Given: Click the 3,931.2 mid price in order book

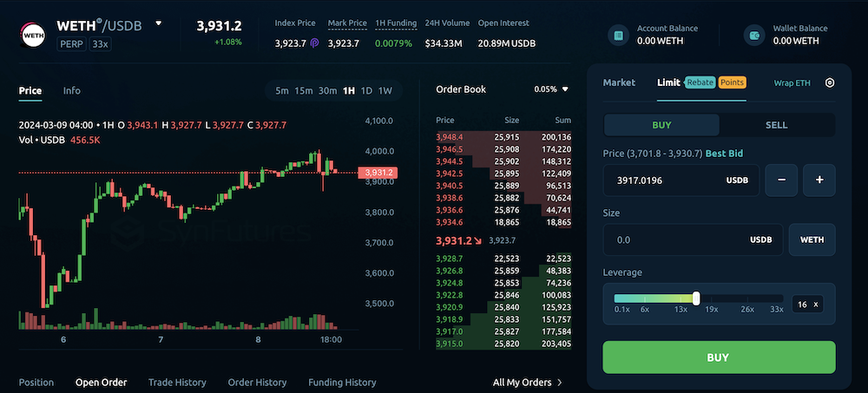Looking at the screenshot, I should [x=453, y=241].
